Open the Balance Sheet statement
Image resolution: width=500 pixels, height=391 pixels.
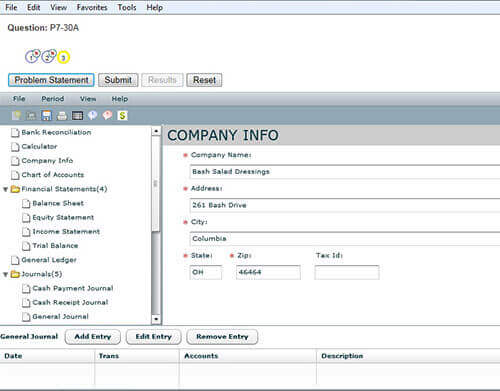pyautogui.click(x=53, y=203)
